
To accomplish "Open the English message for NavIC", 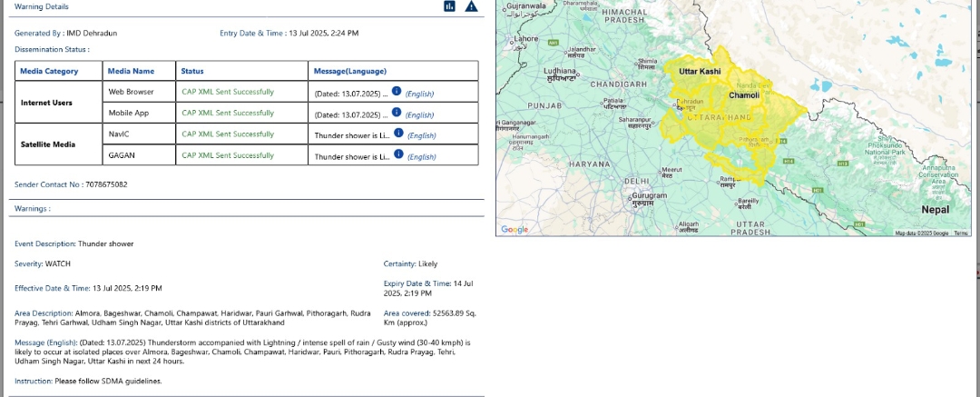I will 422,135.
